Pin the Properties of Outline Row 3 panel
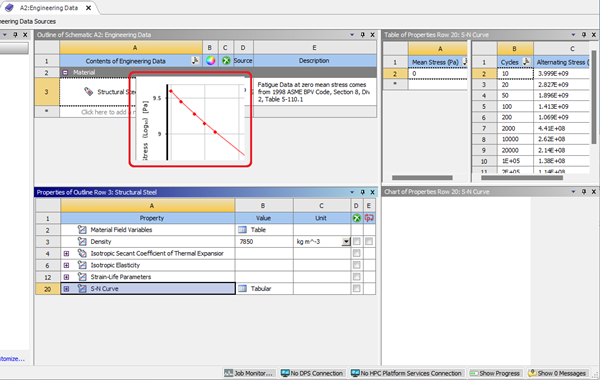The width and height of the screenshot is (600, 380). 362,192
